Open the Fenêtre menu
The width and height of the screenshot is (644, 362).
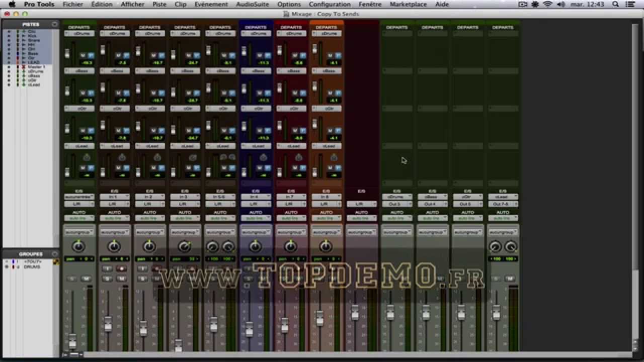(x=370, y=4)
